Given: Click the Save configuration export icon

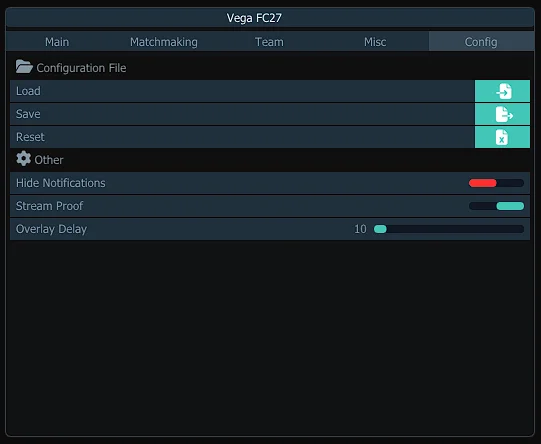Looking at the screenshot, I should [502, 114].
